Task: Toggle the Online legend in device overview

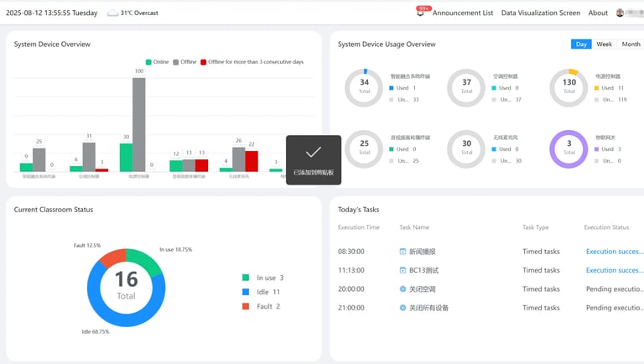Action: (x=158, y=62)
